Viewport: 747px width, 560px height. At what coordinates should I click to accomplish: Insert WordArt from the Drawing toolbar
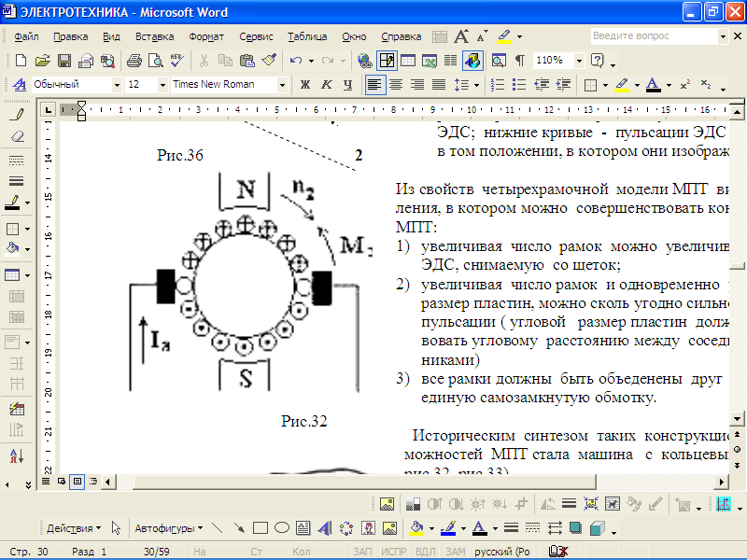point(325,528)
